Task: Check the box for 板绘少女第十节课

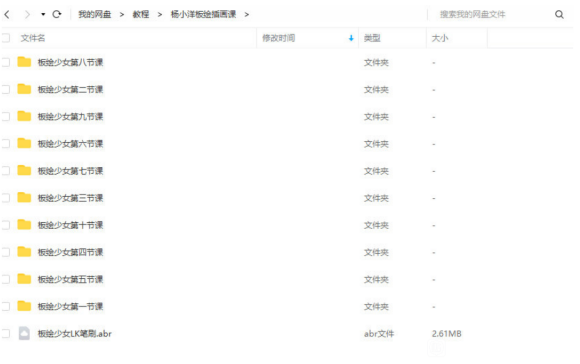Action: coord(6,225)
